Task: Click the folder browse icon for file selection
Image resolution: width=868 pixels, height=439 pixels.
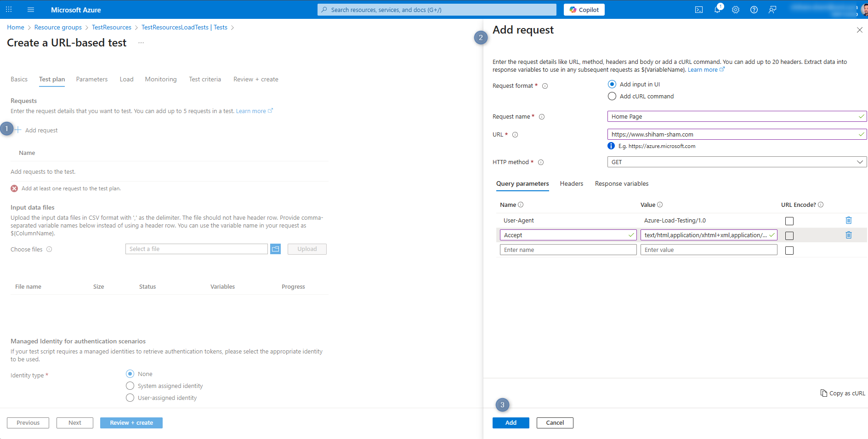Action: [x=275, y=249]
